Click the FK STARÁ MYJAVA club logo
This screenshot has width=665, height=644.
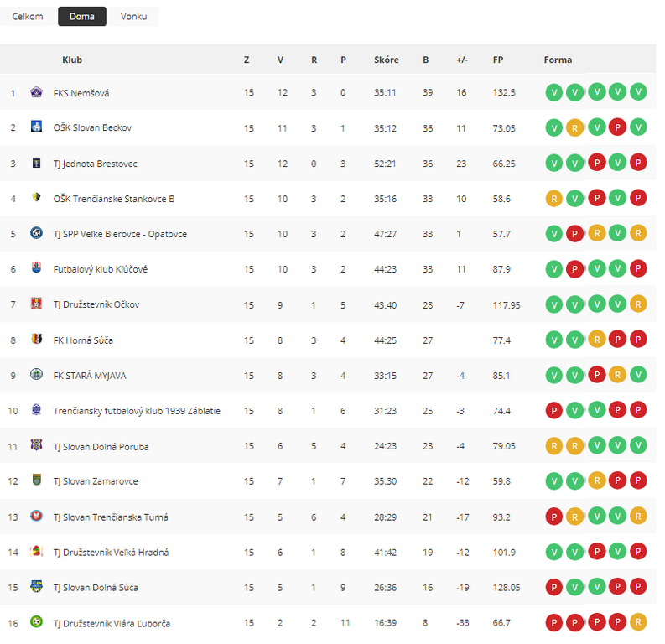36,374
